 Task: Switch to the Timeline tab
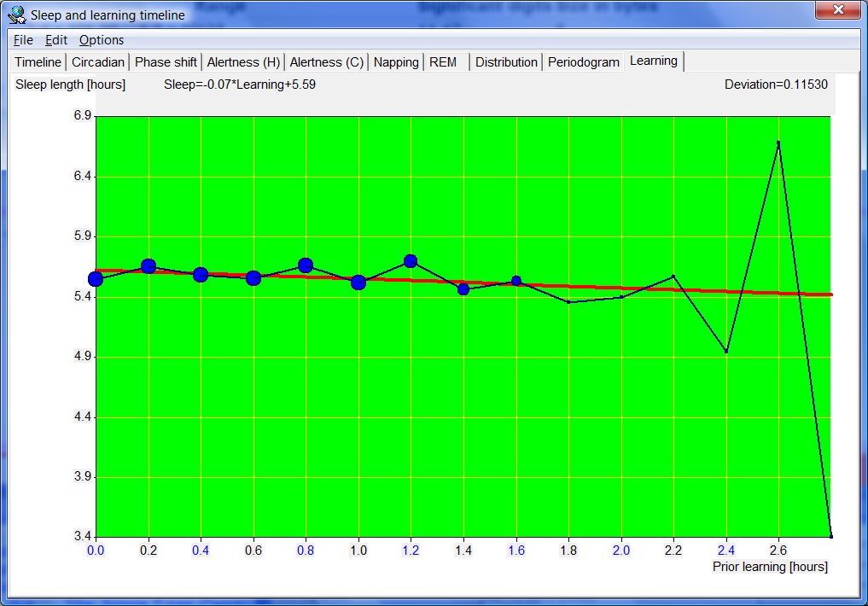[38, 62]
